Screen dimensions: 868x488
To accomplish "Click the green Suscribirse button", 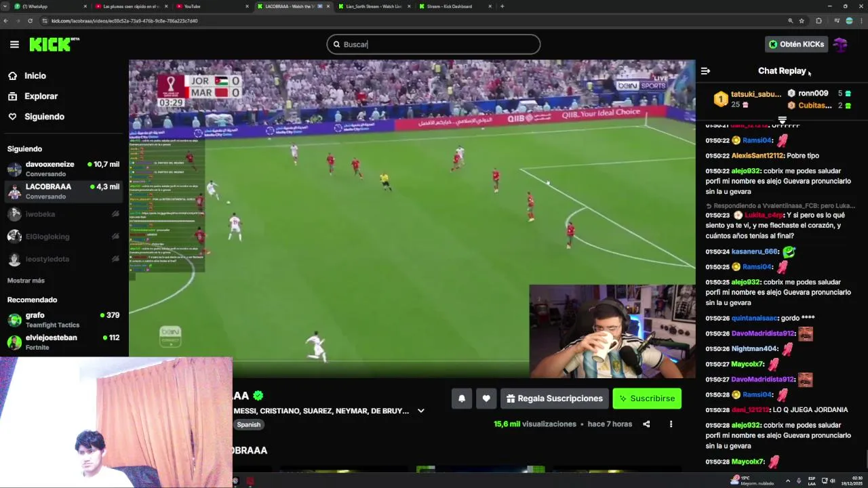I will pos(647,399).
